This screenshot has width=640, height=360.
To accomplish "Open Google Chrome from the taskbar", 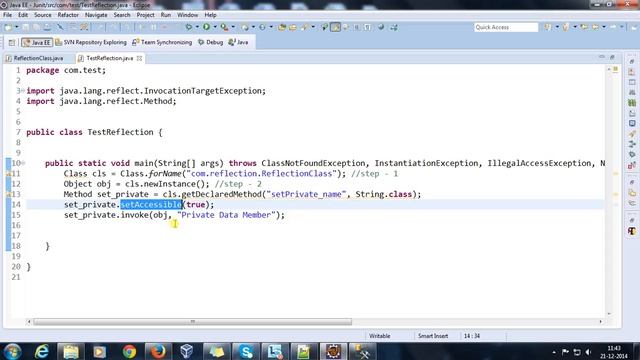I will (129, 351).
